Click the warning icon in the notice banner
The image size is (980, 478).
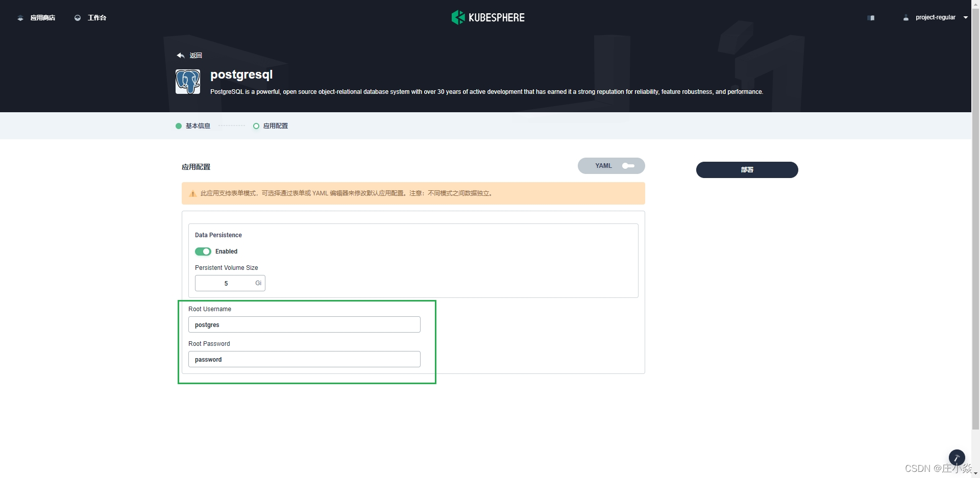[193, 193]
